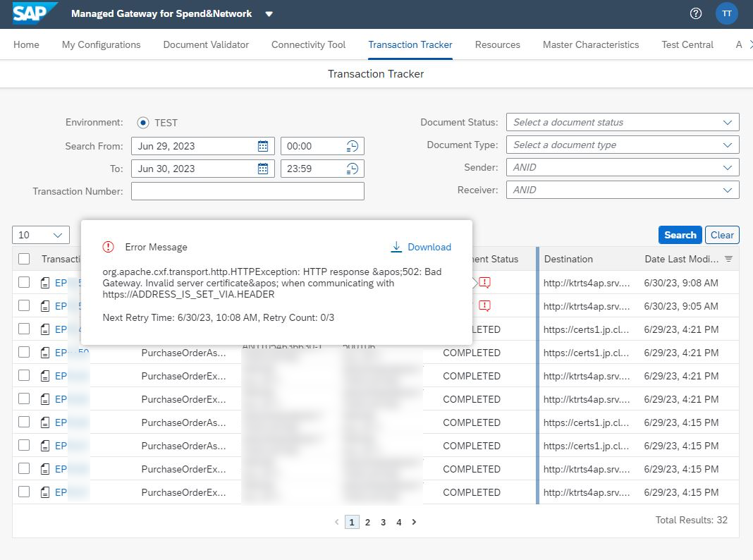Screen dimensions: 753x560
Task: Go to previous page arrow
Action: click(336, 522)
